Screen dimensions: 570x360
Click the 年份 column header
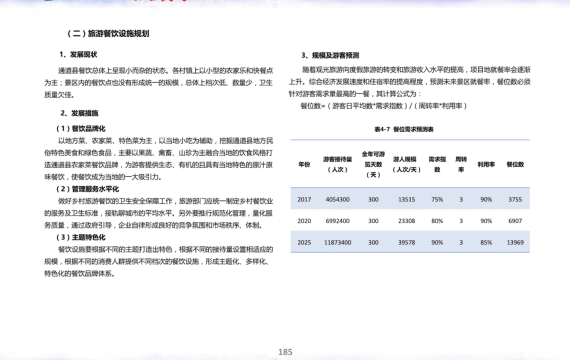pyautogui.click(x=304, y=164)
